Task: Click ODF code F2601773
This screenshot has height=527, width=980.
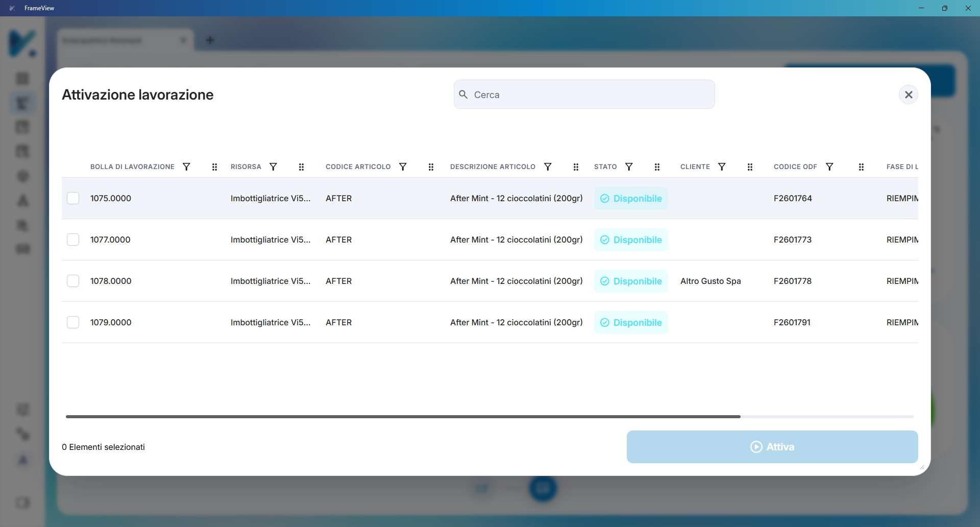Action: click(x=793, y=239)
